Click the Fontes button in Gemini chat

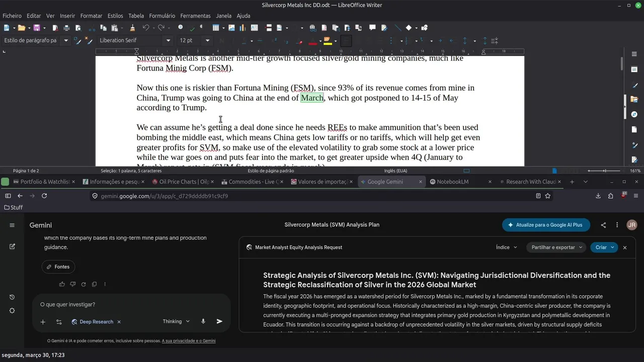coord(58,266)
